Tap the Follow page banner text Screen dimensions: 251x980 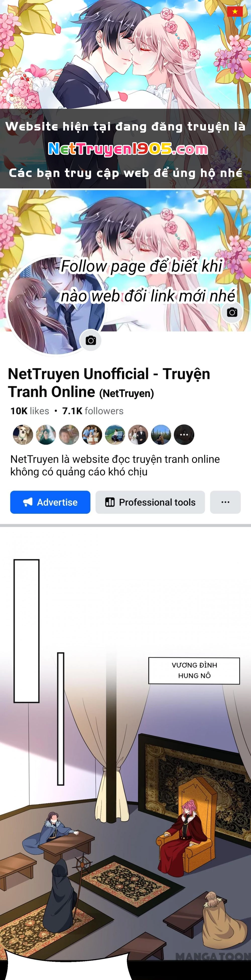click(148, 281)
